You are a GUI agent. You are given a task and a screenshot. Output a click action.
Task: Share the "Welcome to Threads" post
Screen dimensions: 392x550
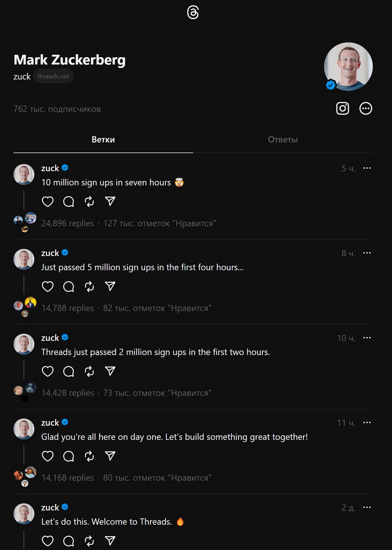pyautogui.click(x=110, y=541)
